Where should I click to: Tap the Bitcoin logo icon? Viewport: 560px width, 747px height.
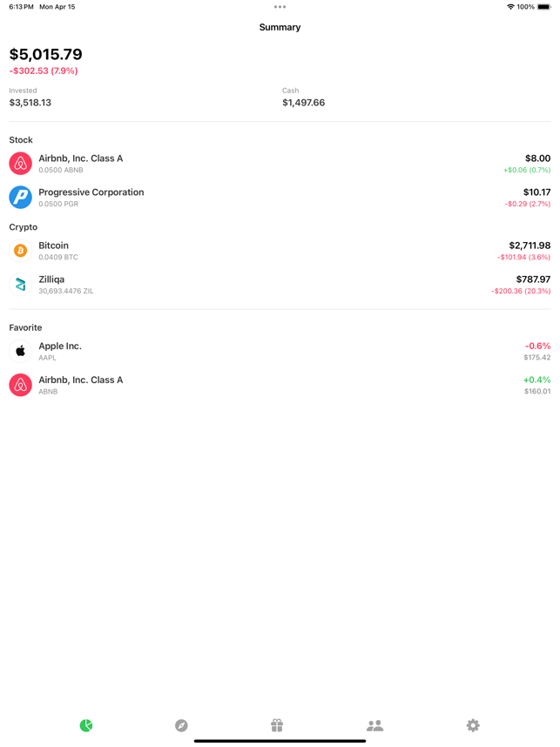[x=21, y=251]
